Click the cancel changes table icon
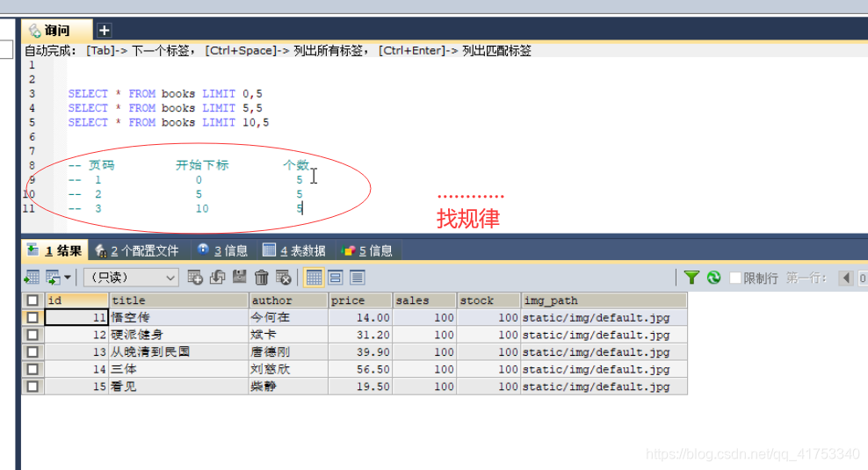The height and width of the screenshot is (470, 868). [284, 278]
